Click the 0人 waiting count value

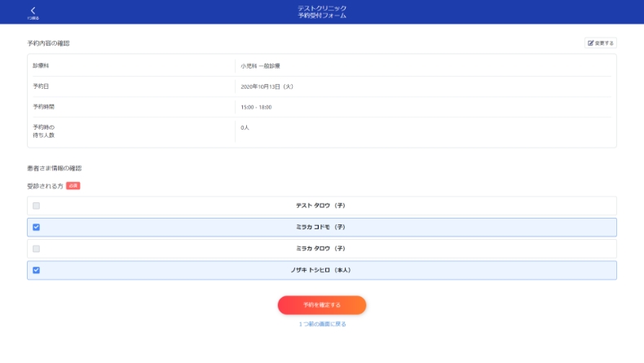[x=245, y=128]
